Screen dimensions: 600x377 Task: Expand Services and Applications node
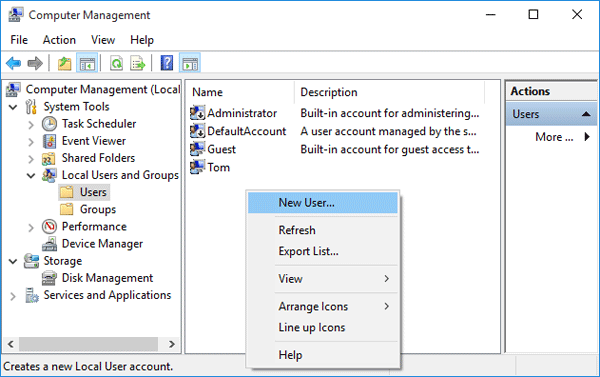pos(13,296)
